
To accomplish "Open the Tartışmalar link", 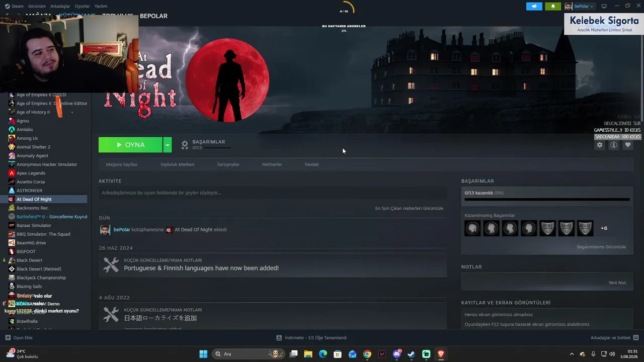I will coord(228,164).
